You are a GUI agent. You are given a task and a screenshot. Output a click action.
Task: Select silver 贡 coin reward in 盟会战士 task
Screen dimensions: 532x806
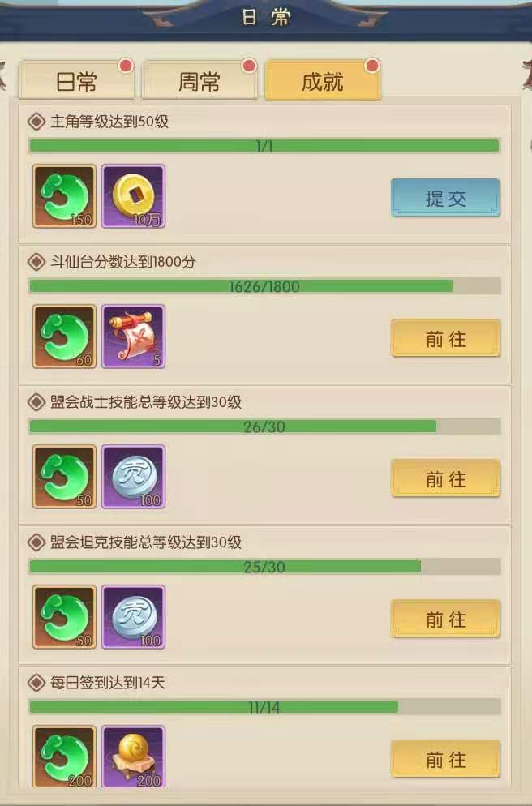point(133,477)
